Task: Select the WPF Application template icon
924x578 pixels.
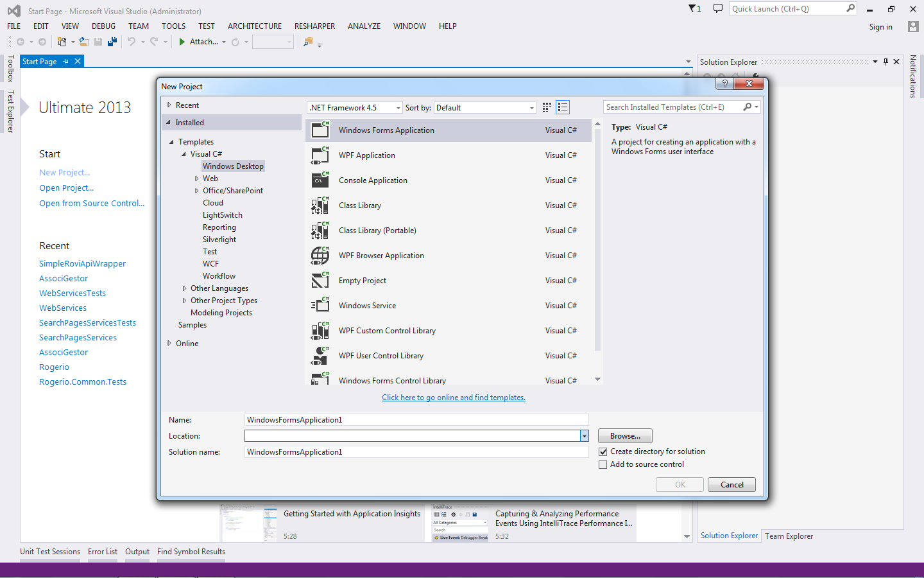Action: click(x=320, y=155)
